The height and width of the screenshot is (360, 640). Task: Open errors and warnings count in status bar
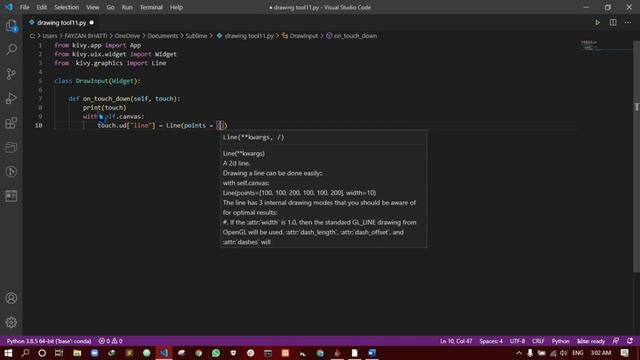click(x=110, y=341)
